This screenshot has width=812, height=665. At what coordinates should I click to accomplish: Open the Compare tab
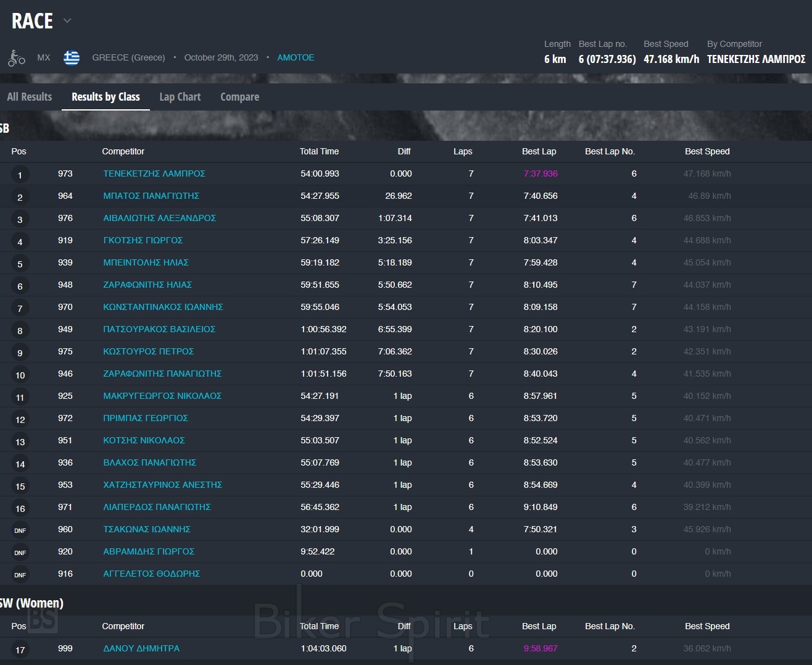click(239, 97)
